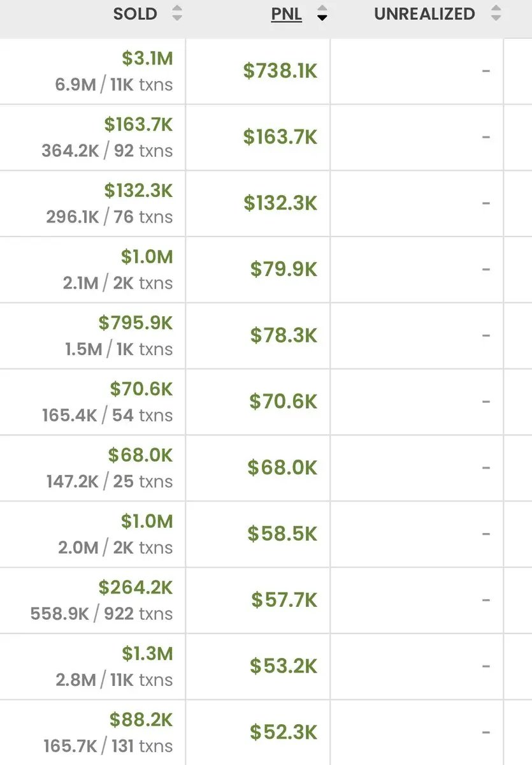Select the 558.9K / 922 txns detail

(x=101, y=614)
